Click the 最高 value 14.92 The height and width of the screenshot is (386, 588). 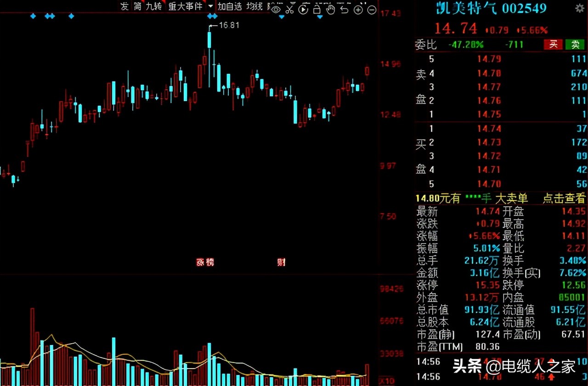(574, 224)
